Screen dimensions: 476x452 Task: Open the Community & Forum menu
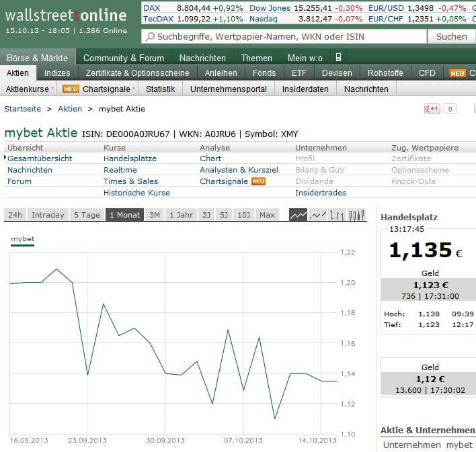(124, 58)
